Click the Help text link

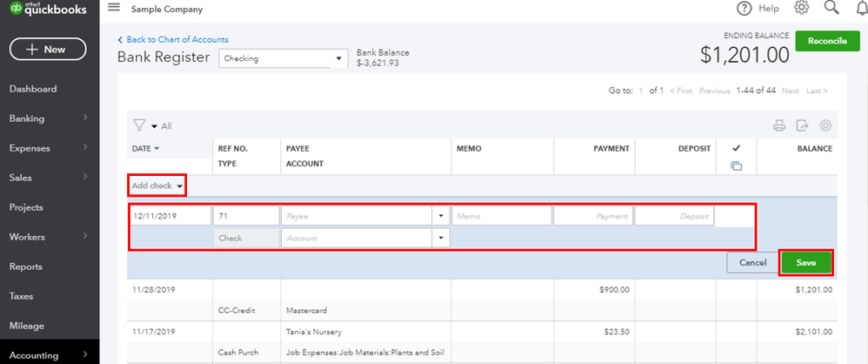(x=768, y=9)
